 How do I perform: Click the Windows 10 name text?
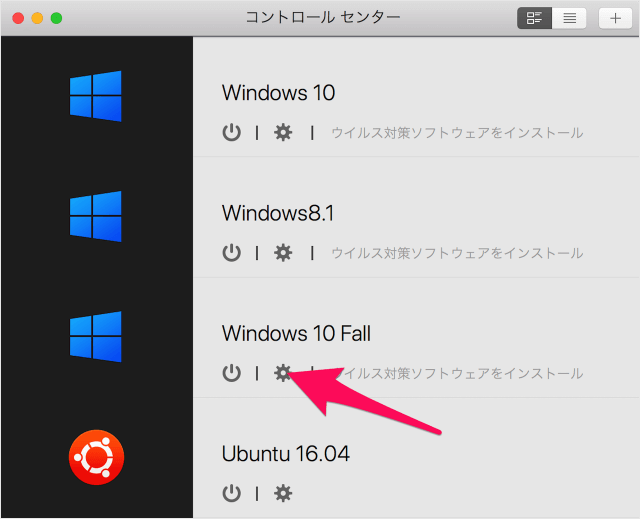278,93
